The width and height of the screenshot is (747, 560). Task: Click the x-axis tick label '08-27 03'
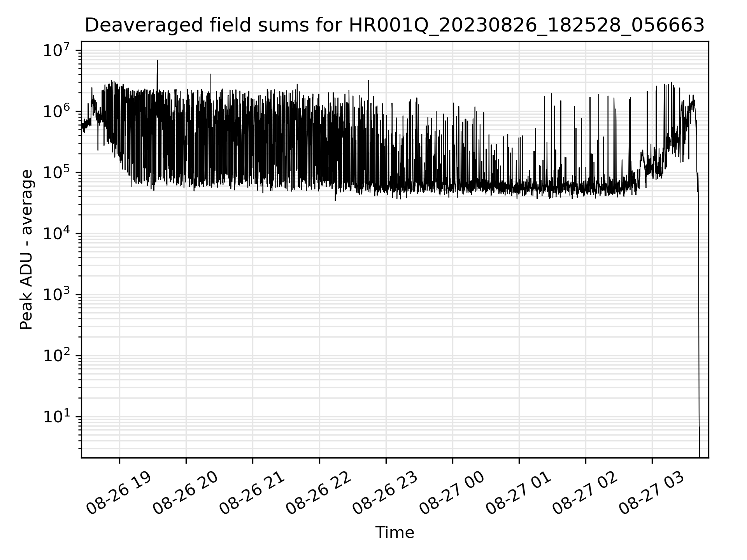(652, 493)
